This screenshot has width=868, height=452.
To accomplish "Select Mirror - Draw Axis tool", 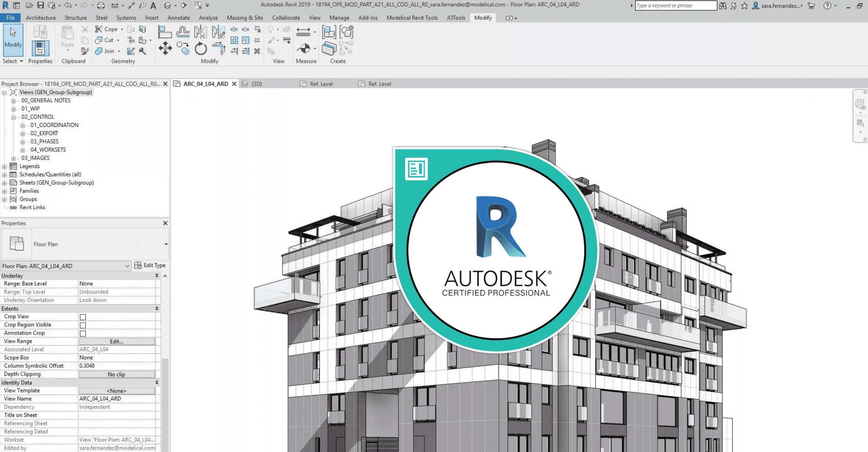I will click(218, 32).
